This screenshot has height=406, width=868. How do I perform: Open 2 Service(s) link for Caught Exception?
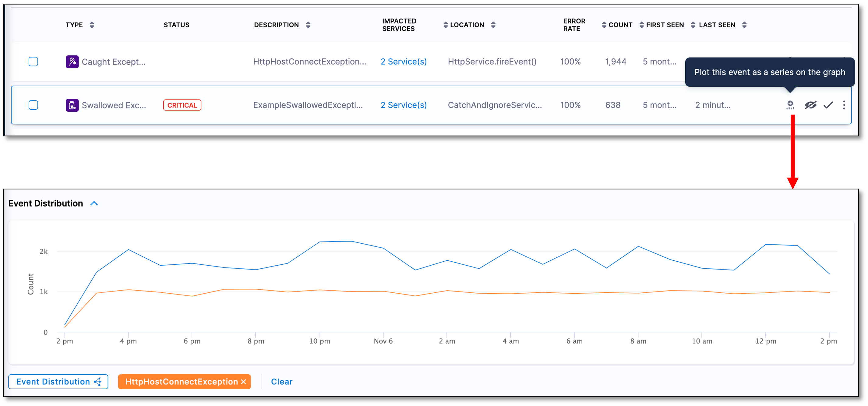tap(403, 62)
